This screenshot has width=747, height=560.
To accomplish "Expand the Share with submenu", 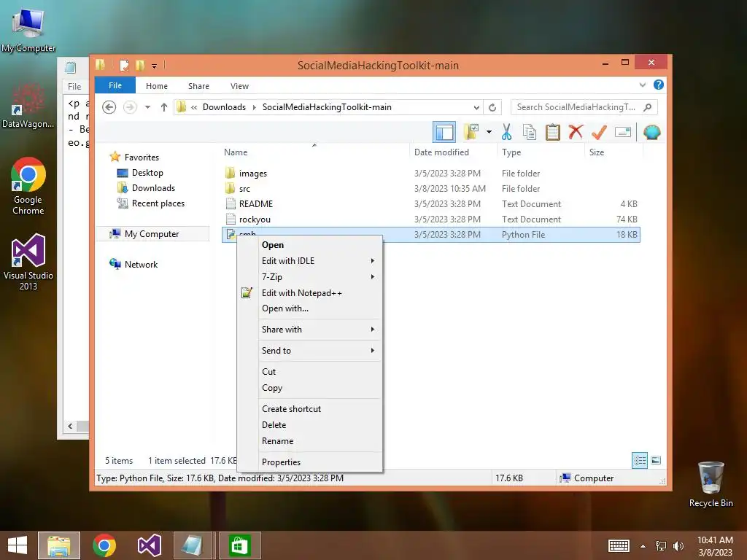I will (309, 330).
